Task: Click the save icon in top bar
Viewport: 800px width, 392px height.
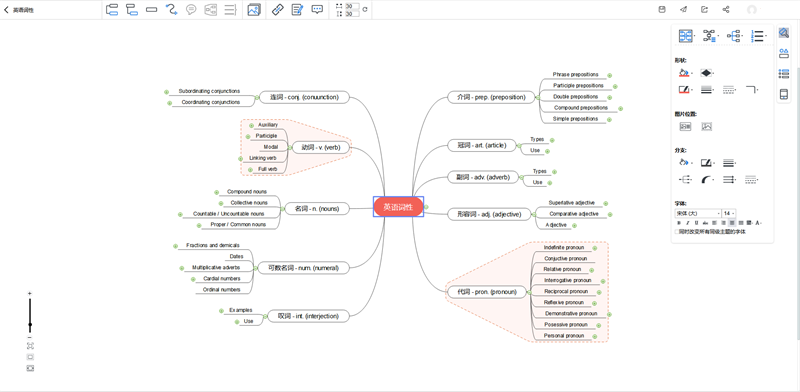Action: click(x=662, y=10)
